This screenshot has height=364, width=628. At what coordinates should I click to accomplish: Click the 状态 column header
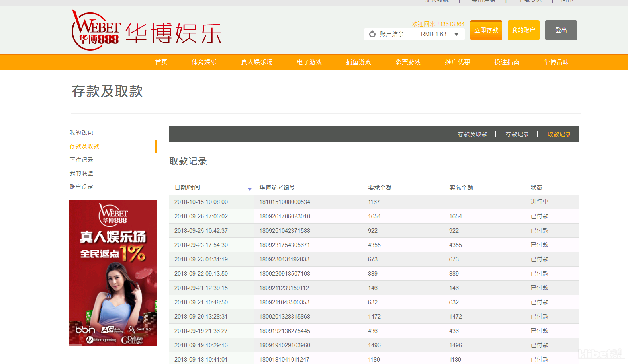pos(536,188)
